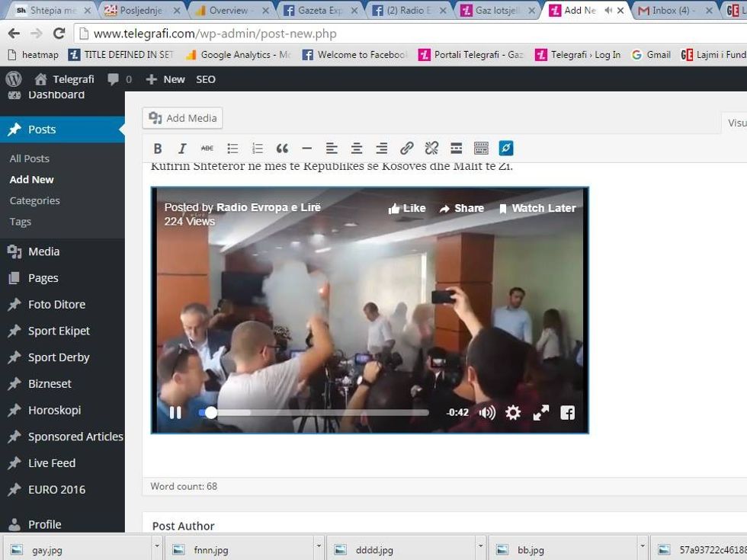Open dropdown arrow for dddd.jpg download

pyautogui.click(x=479, y=547)
